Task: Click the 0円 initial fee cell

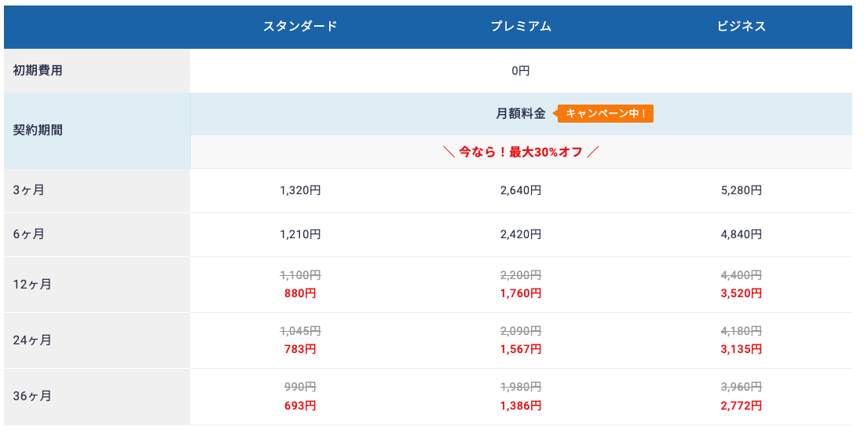Action: click(x=521, y=71)
